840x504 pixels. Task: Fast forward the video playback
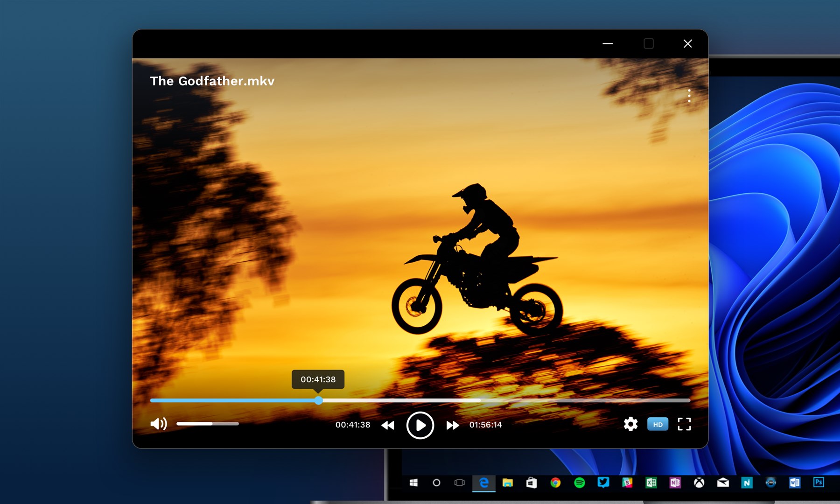tap(453, 425)
